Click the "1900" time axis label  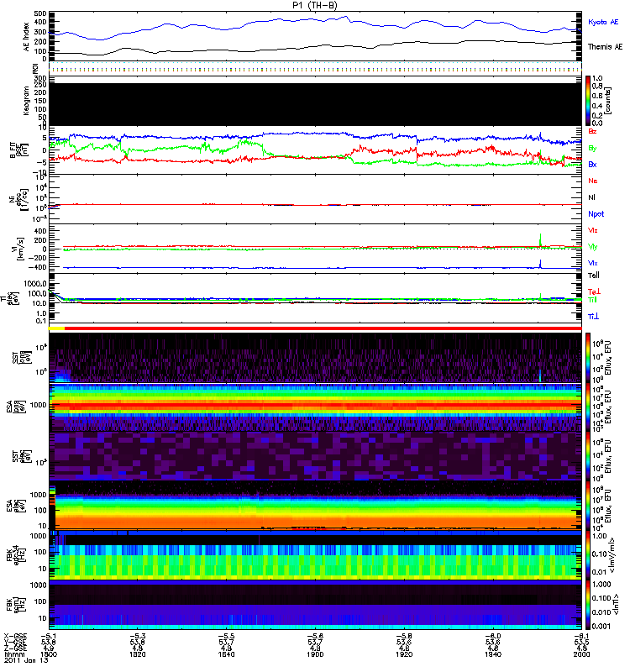(315, 654)
